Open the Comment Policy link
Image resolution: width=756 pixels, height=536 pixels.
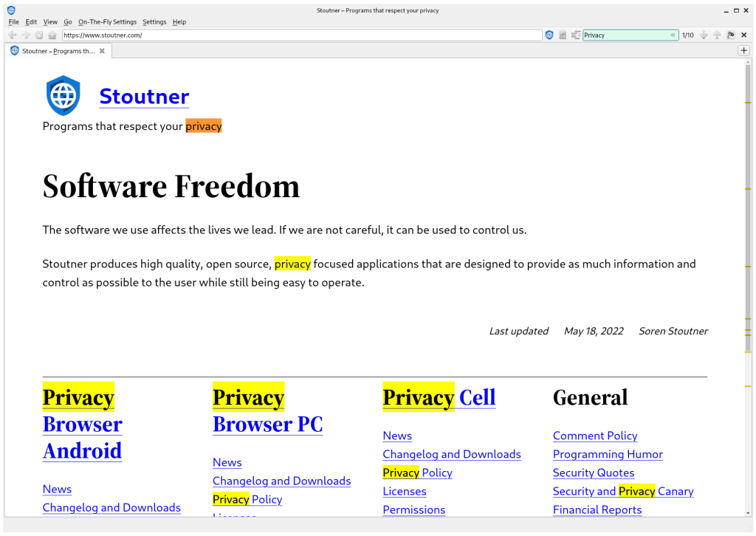(x=595, y=436)
